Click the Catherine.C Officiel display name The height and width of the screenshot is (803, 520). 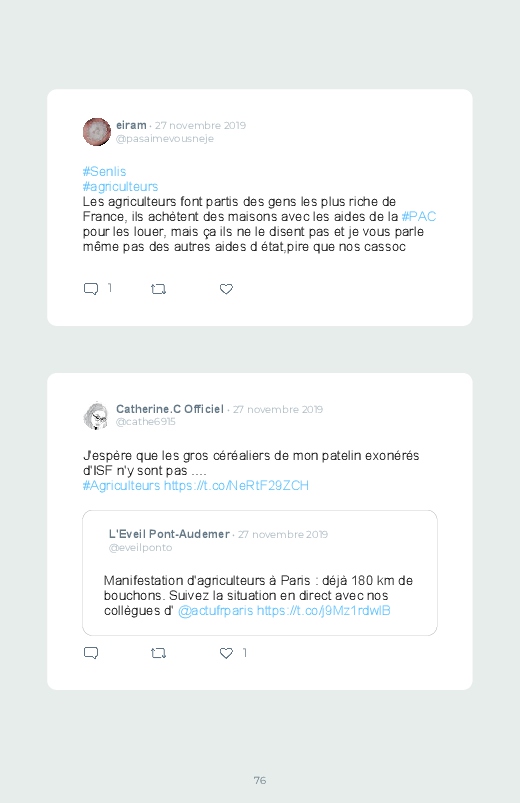[170, 409]
